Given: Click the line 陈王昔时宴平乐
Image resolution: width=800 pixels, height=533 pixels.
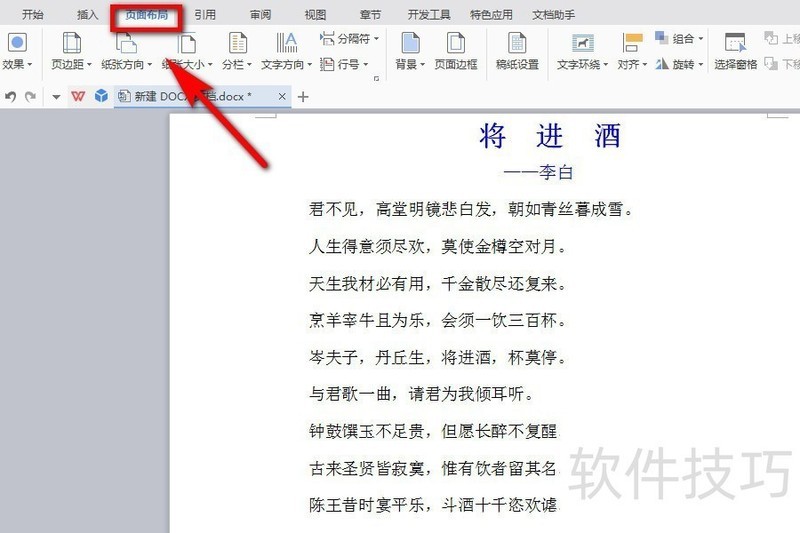Looking at the screenshot, I should (x=366, y=505).
